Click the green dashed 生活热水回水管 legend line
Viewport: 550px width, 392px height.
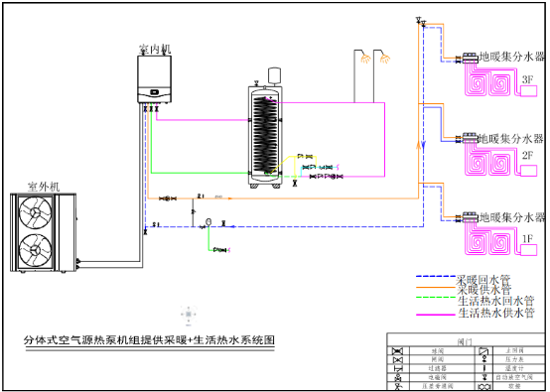click(x=435, y=298)
